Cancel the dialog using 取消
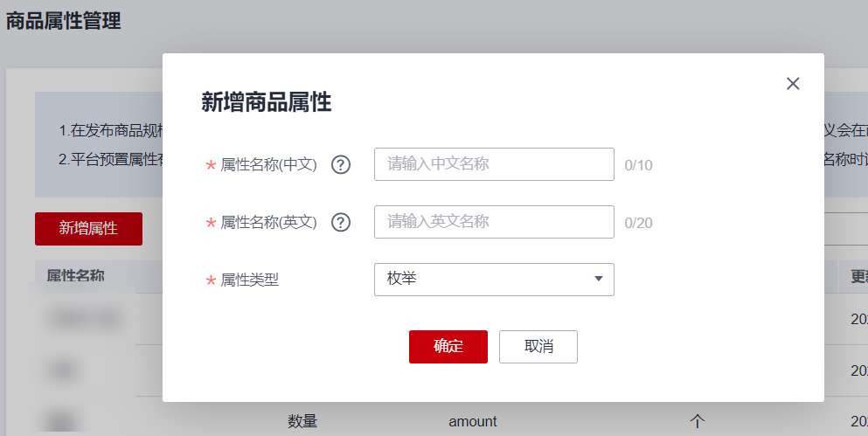 (538, 347)
